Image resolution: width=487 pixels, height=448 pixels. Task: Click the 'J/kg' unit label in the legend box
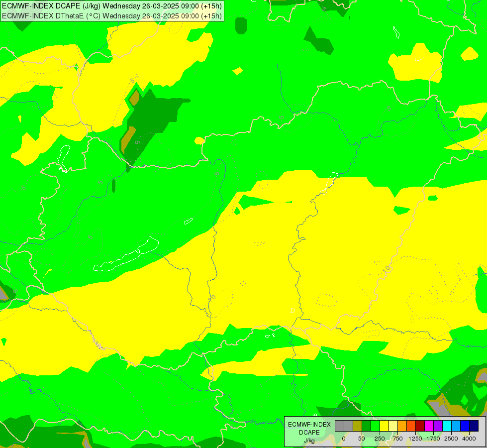click(309, 441)
